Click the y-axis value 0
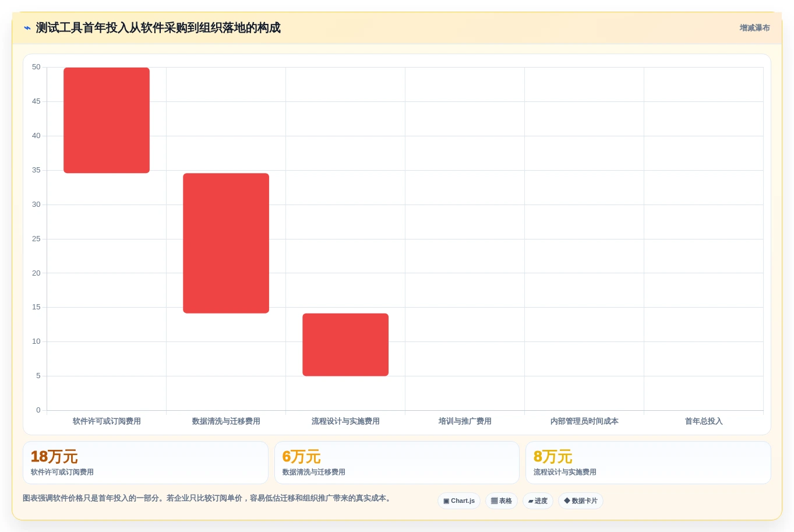Screen dimensions: 794x532 coord(38,410)
